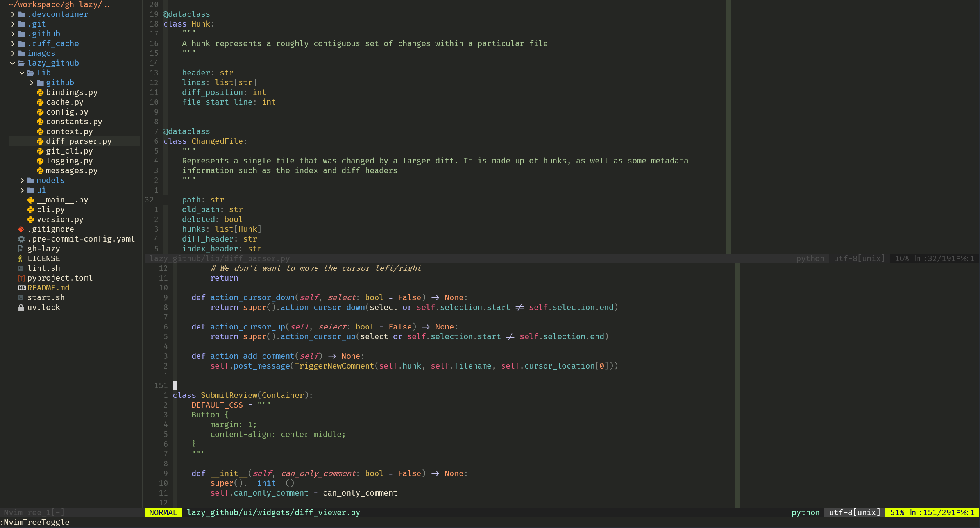Click line number 32 in upper pane
The height and width of the screenshot is (528, 980).
[149, 200]
